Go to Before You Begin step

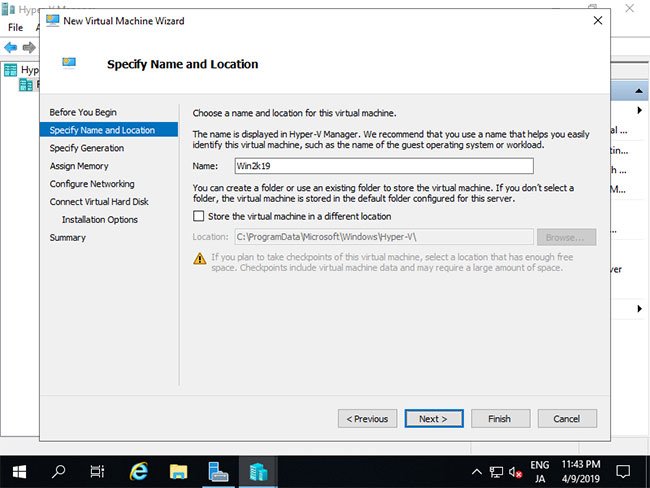pos(83,112)
